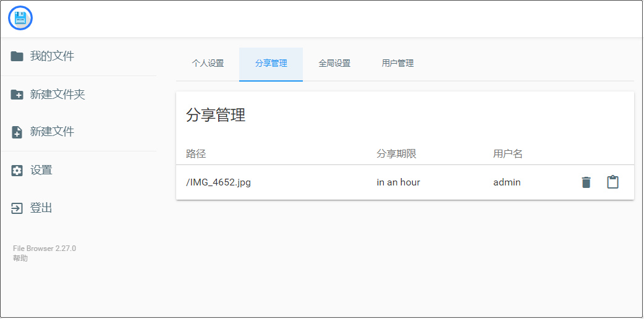644x319 pixels.
Task: Click the admin username cell
Action: pyautogui.click(x=507, y=182)
